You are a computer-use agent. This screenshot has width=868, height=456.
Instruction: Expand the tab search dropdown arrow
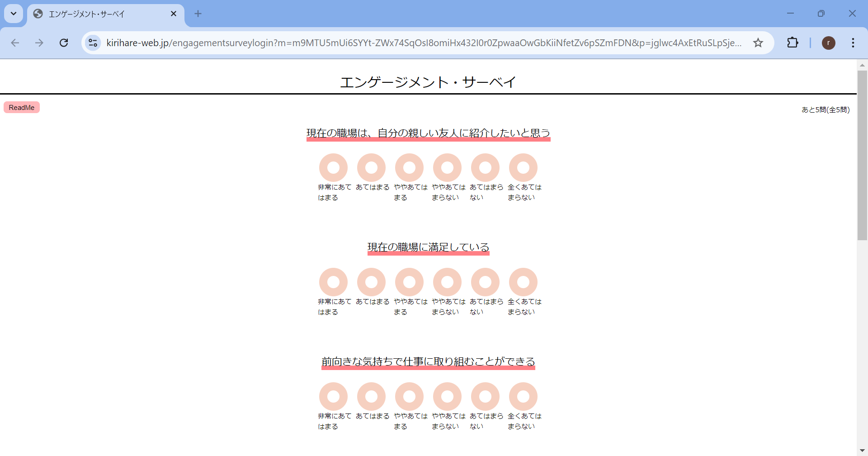[x=14, y=14]
